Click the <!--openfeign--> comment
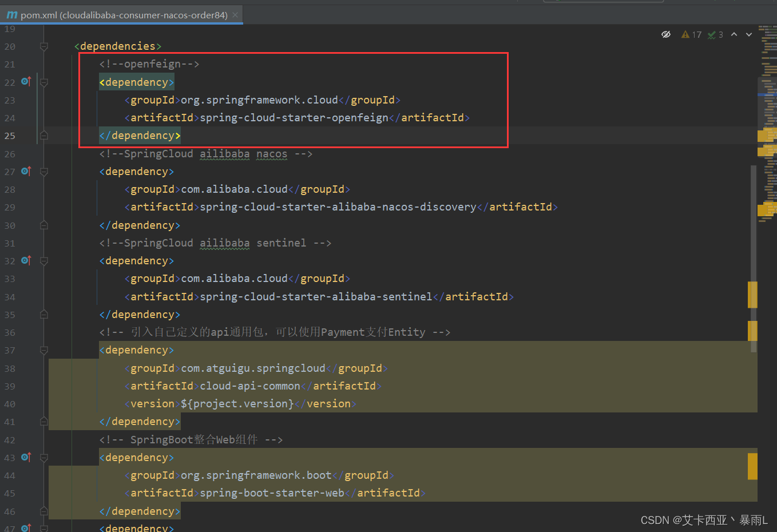Screen dimensions: 777x532 pos(149,64)
